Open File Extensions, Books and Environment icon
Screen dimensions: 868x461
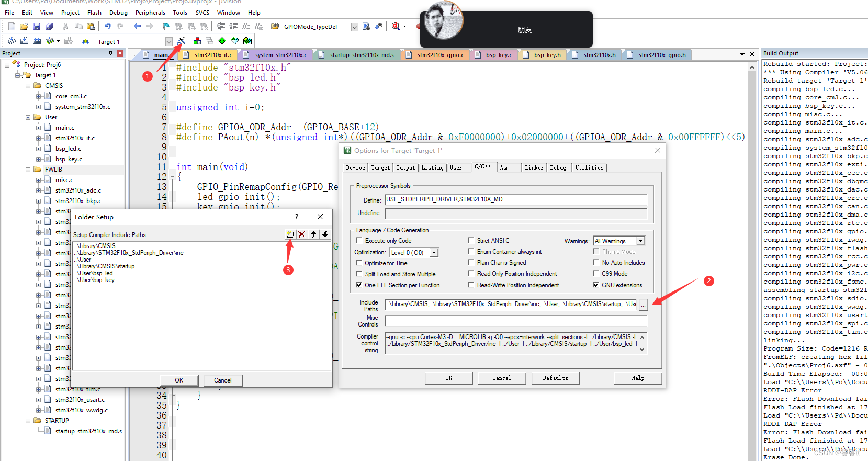coord(197,41)
